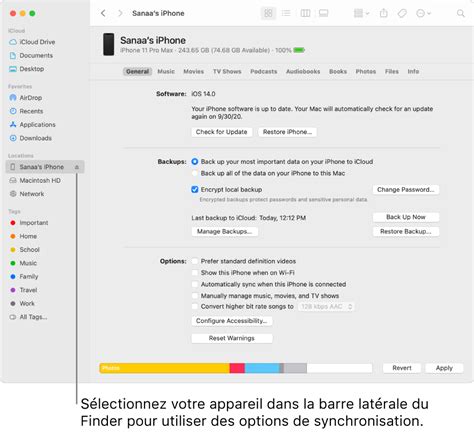474x432 pixels.
Task: Uncheck Encrypt local backup
Action: pos(195,189)
